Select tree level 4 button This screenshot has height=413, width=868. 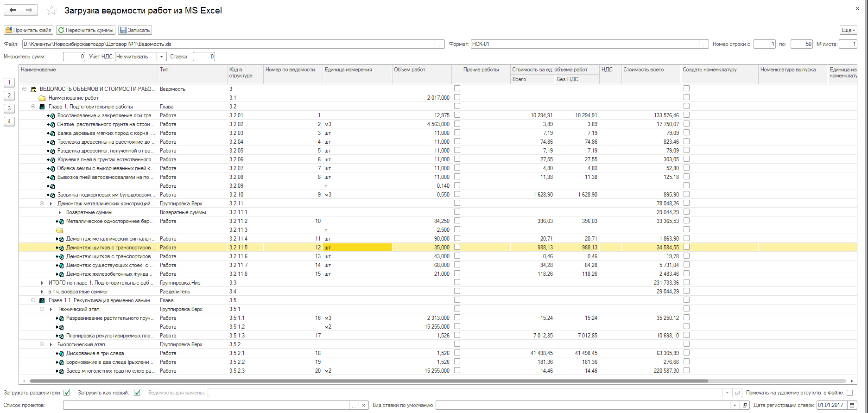9,121
